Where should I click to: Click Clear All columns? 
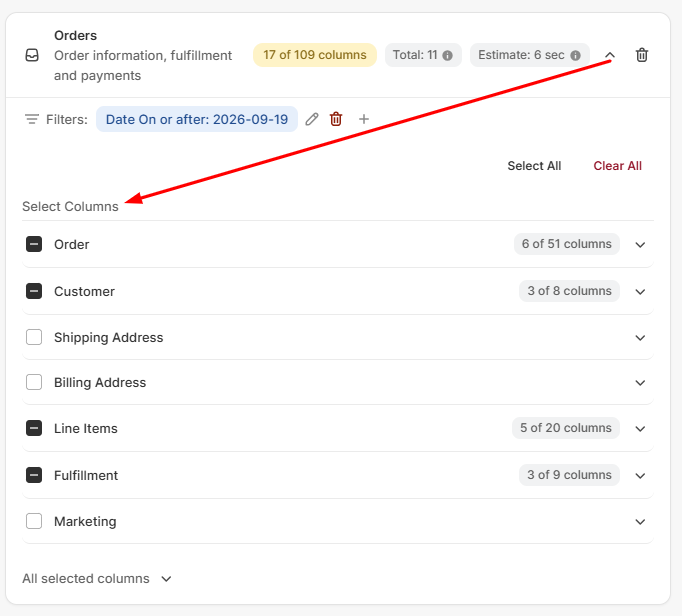(x=617, y=166)
